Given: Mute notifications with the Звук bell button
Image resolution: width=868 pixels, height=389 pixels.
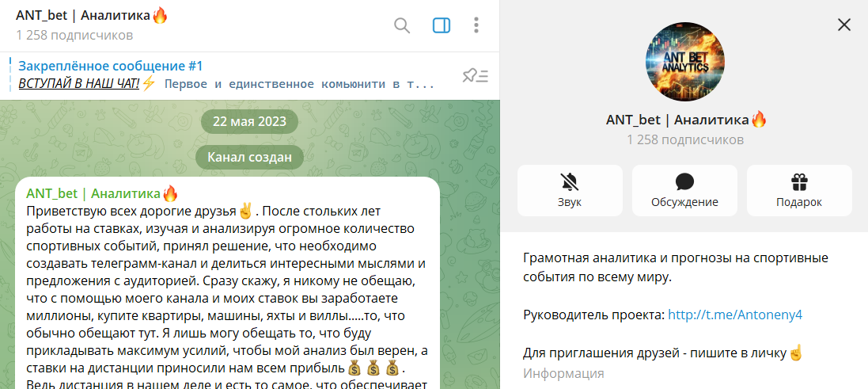Looking at the screenshot, I should (x=570, y=190).
